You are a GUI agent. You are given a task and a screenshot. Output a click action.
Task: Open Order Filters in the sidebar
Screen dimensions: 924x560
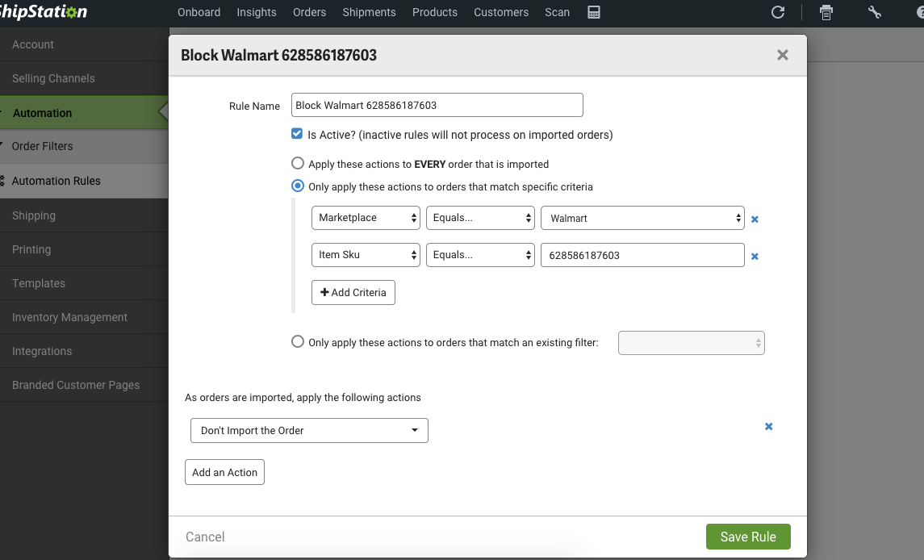click(84, 146)
